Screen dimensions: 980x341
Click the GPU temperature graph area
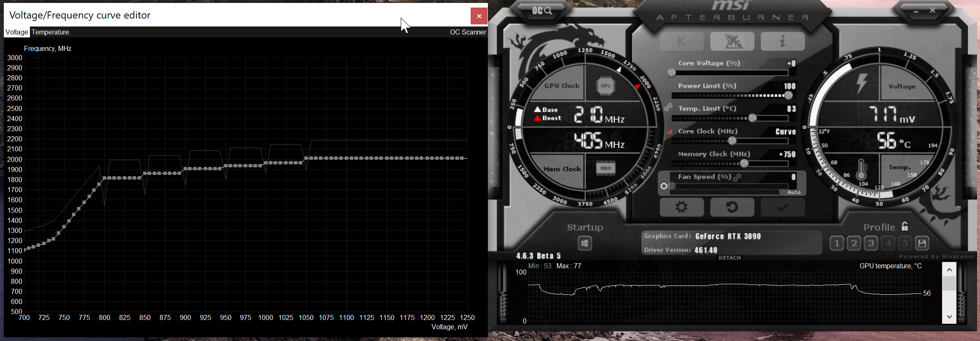tap(724, 296)
